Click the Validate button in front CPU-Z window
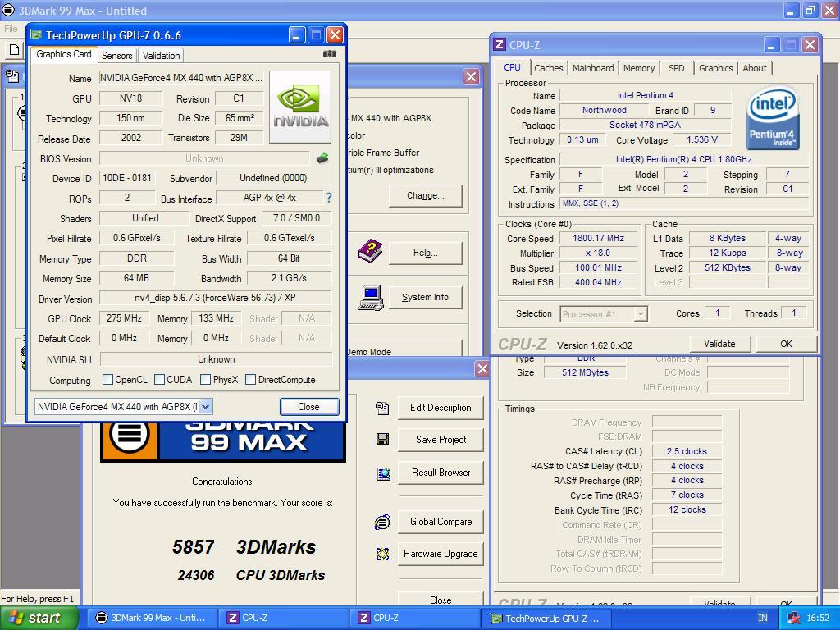This screenshot has height=630, width=840. (x=719, y=344)
